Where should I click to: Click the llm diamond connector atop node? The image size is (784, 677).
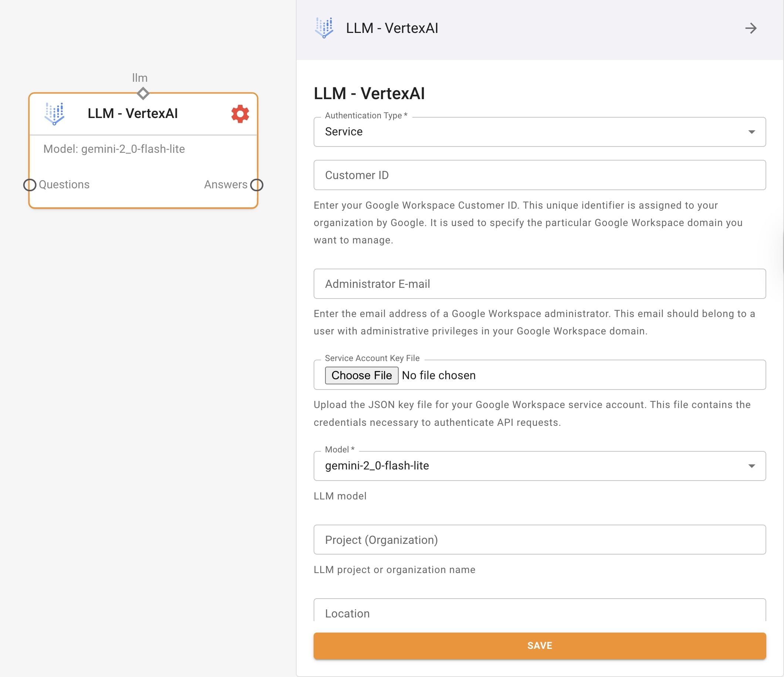pyautogui.click(x=143, y=93)
